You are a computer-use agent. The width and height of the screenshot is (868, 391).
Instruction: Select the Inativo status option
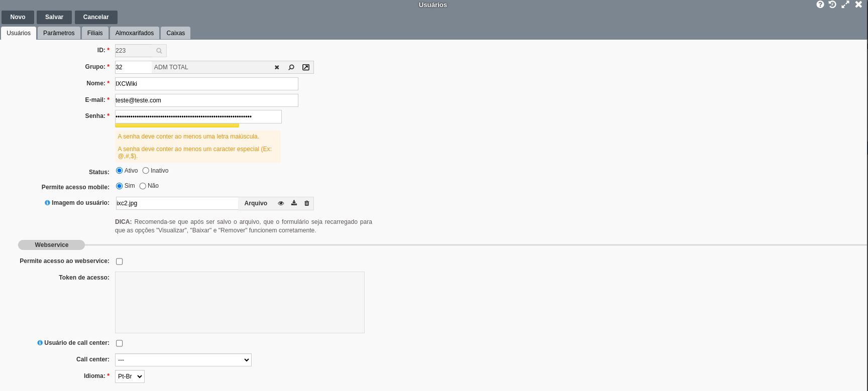(146, 171)
